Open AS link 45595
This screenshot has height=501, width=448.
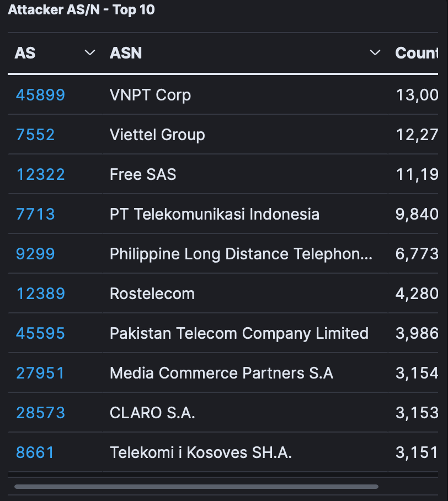[41, 333]
